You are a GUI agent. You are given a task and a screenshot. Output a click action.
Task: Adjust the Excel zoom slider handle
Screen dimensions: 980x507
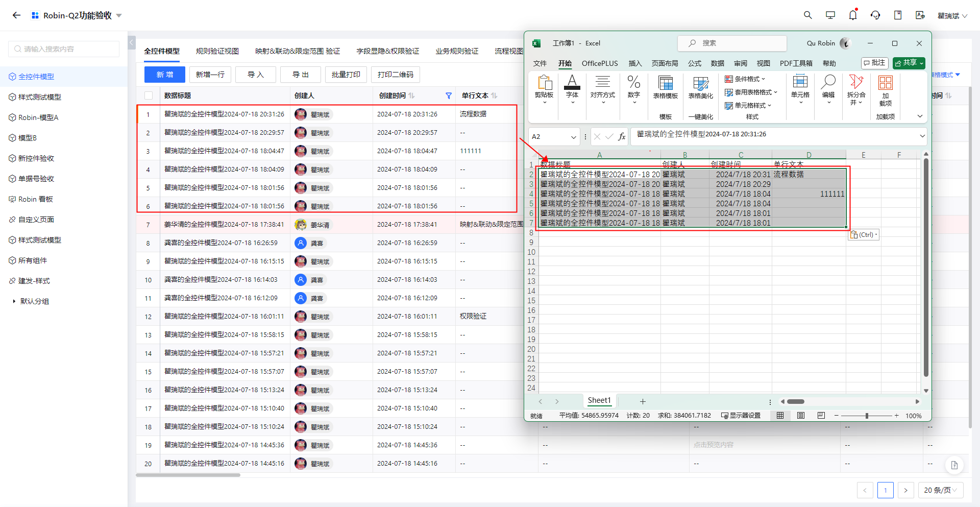(867, 416)
